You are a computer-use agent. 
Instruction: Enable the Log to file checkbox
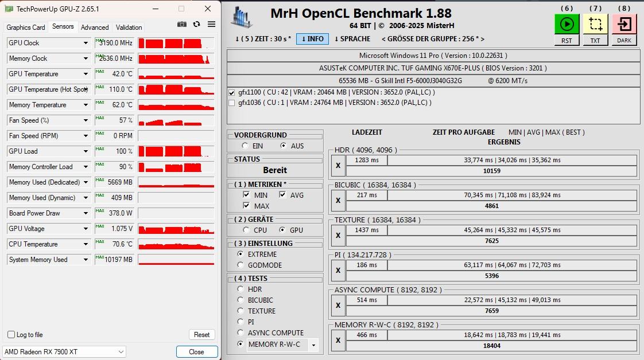pyautogui.click(x=11, y=335)
